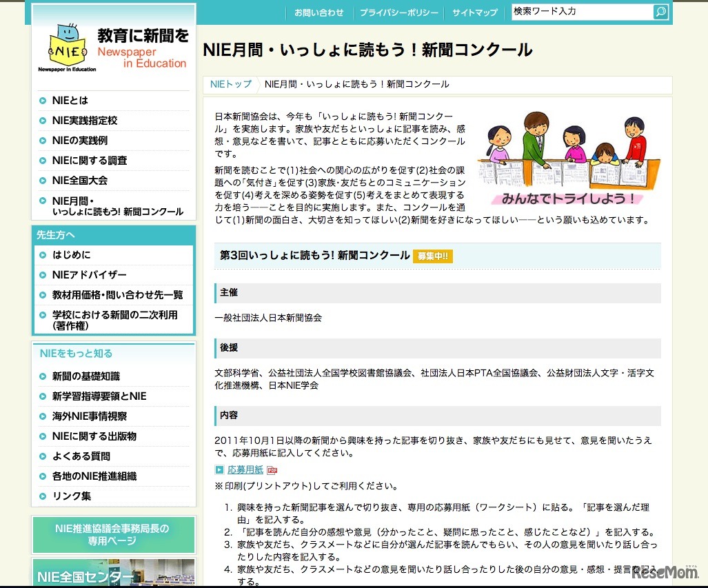708x588 pixels.
Task: Navigate to NIEトップ via breadcrumb
Action: tap(230, 84)
